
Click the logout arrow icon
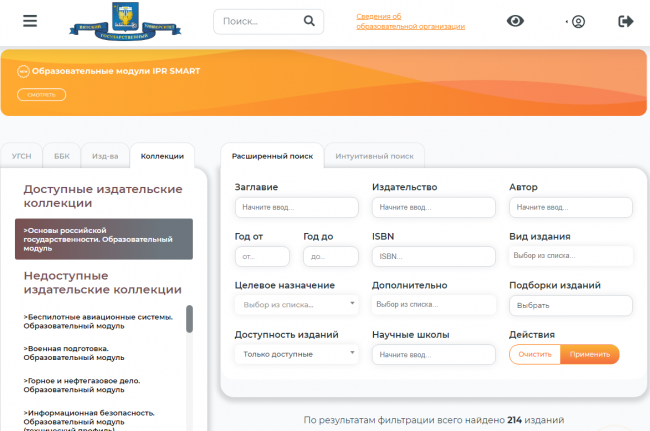coord(626,21)
